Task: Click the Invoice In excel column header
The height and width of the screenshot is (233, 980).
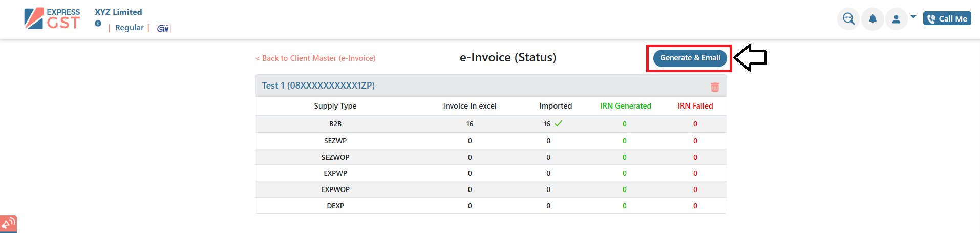Action: [x=470, y=106]
